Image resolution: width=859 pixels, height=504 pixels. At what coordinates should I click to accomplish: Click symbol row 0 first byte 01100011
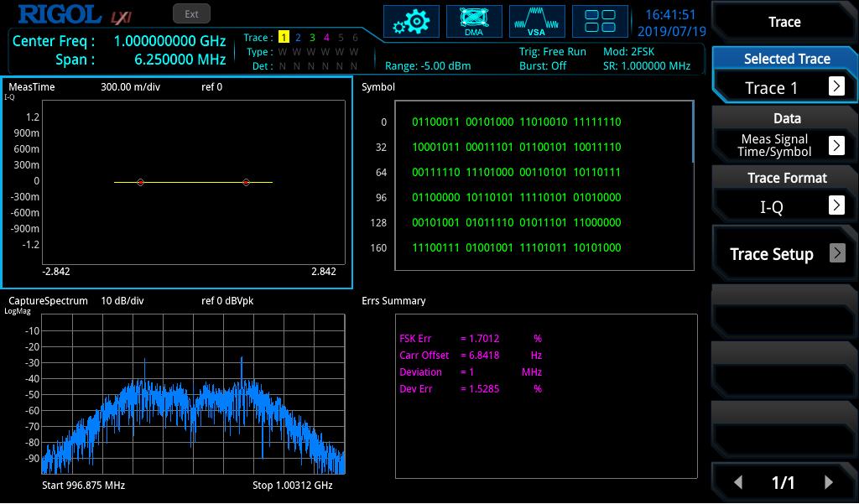435,122
